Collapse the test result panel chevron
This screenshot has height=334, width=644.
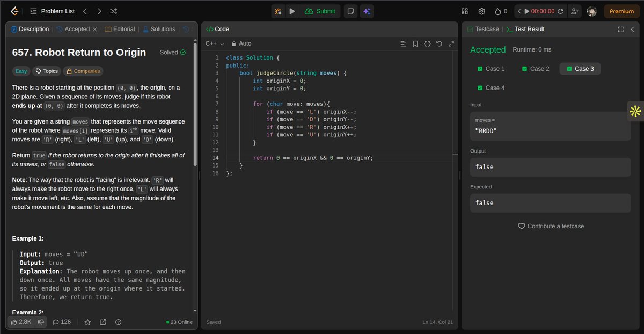point(632,30)
